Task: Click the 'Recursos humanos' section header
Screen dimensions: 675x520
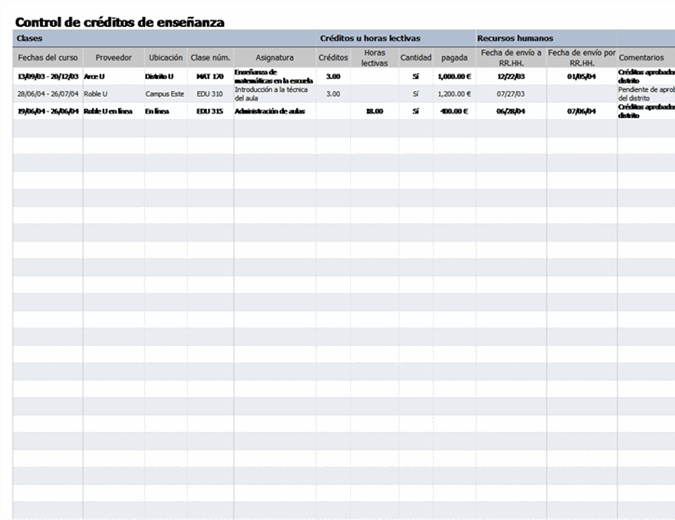Action: click(514, 38)
